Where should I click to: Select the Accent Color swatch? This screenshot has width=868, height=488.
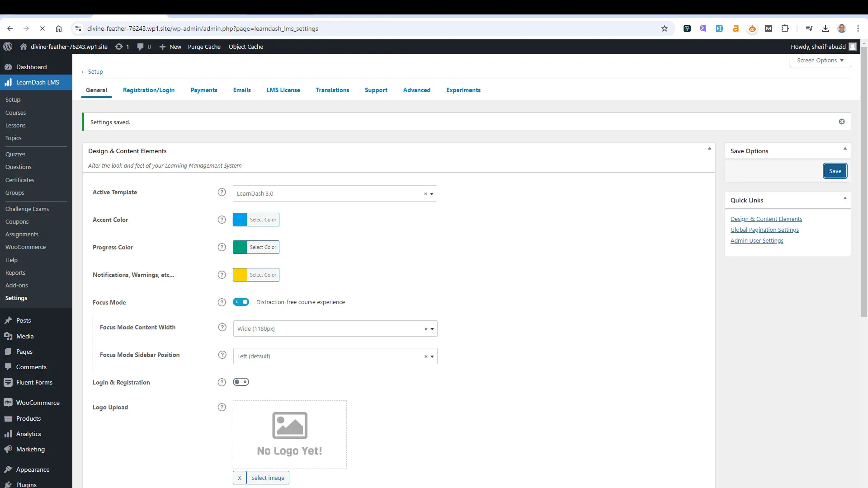(x=240, y=219)
